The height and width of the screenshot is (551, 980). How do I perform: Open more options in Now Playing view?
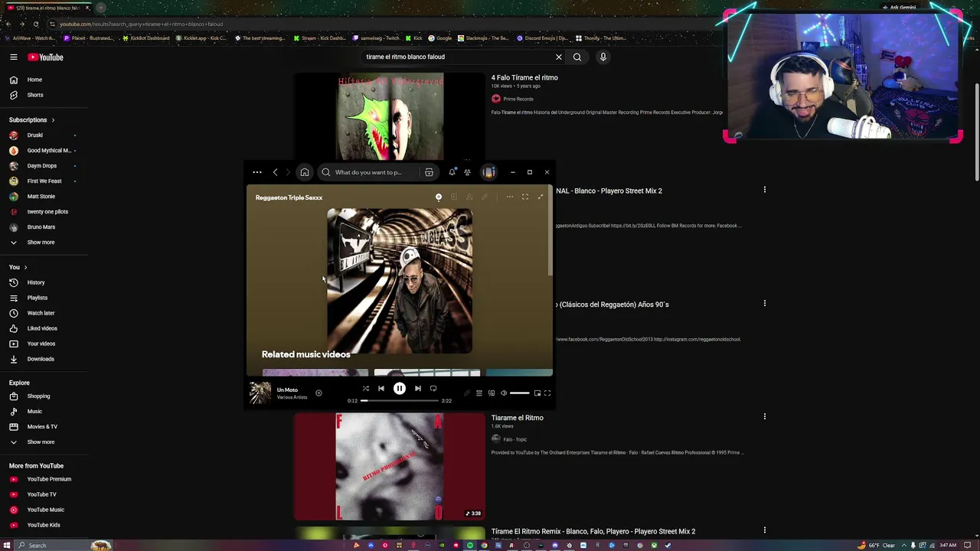pyautogui.click(x=509, y=197)
